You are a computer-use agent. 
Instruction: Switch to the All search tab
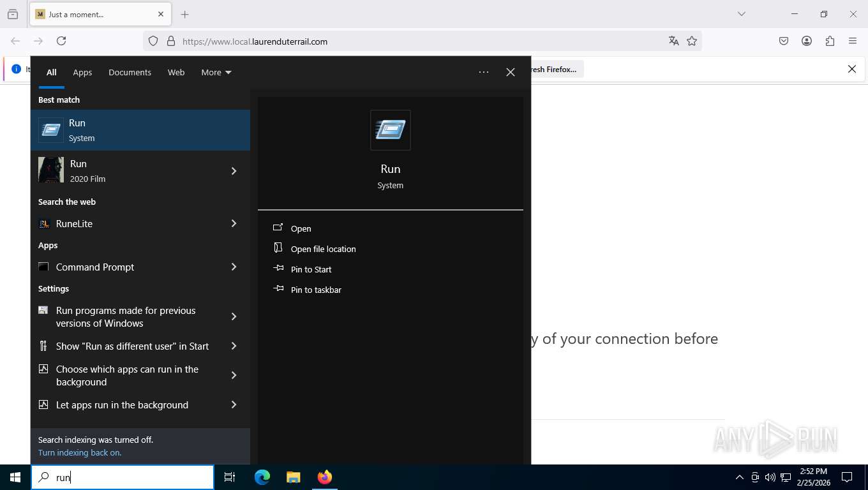click(52, 72)
